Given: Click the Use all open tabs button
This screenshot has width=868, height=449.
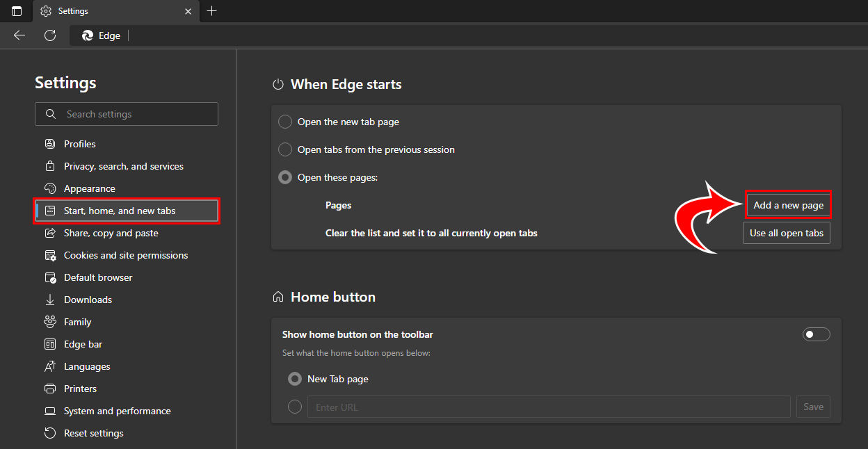Looking at the screenshot, I should coord(786,233).
